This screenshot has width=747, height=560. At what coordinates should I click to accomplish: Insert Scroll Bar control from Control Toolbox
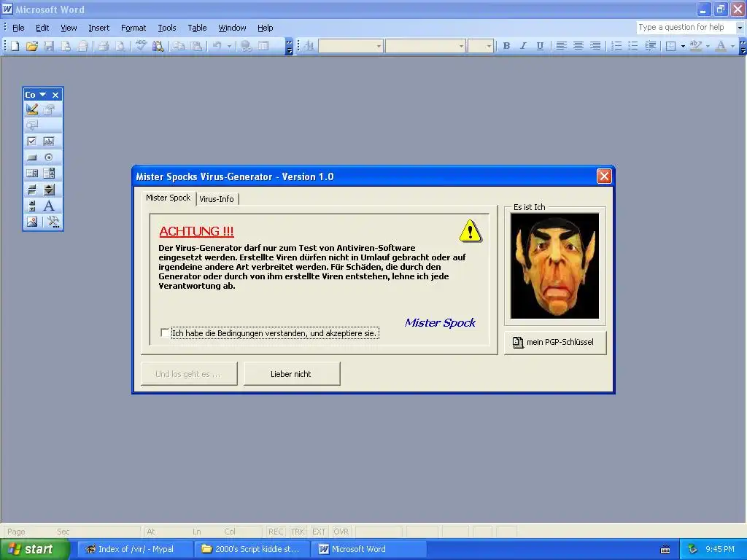tap(32, 206)
